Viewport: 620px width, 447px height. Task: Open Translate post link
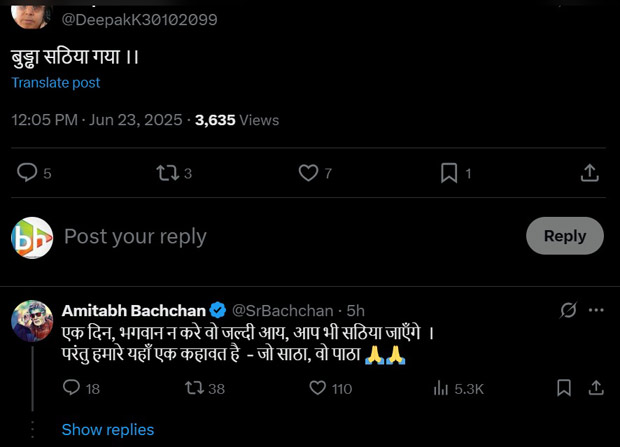(x=56, y=83)
